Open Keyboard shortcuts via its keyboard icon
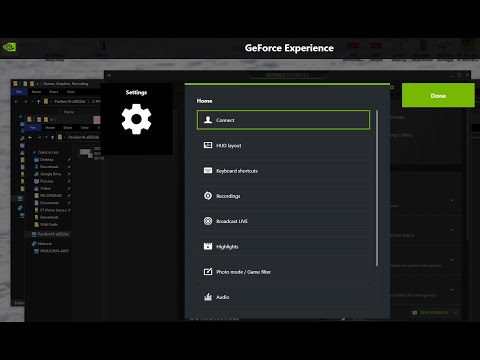480x360 pixels. [208, 170]
